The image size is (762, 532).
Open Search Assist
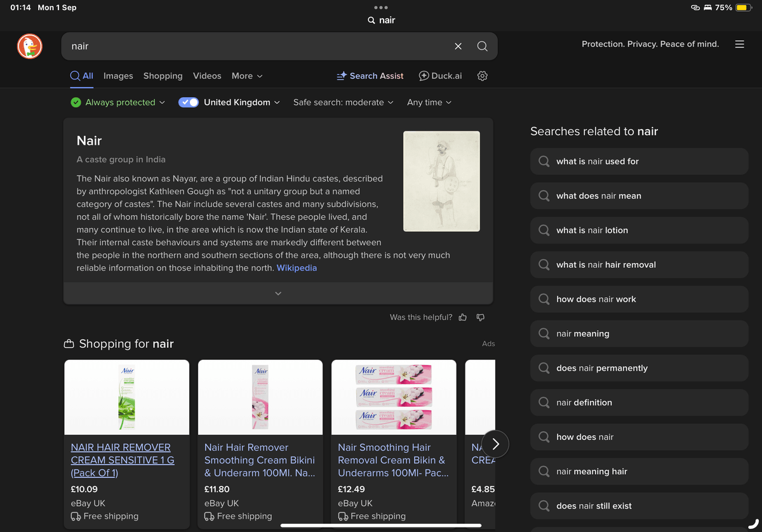370,76
